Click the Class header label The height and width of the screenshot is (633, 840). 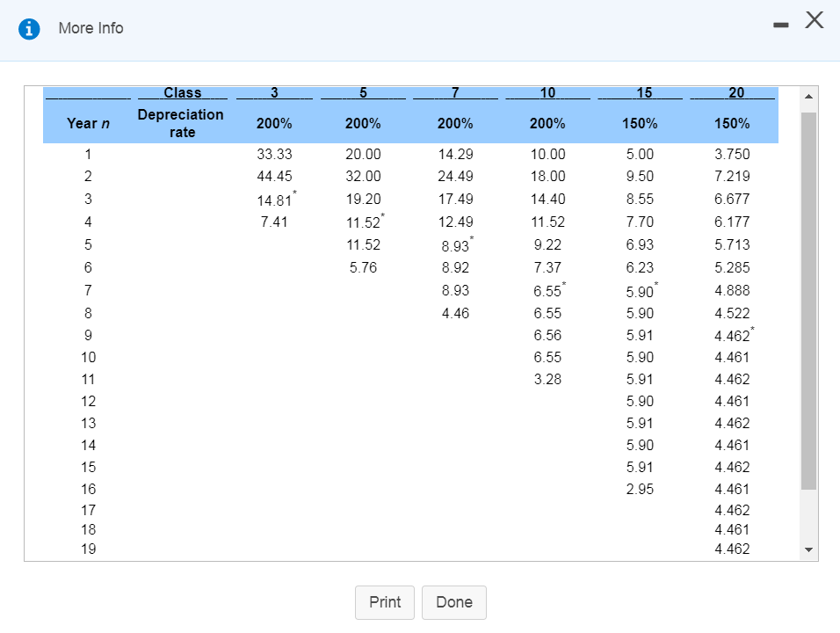pos(183,92)
